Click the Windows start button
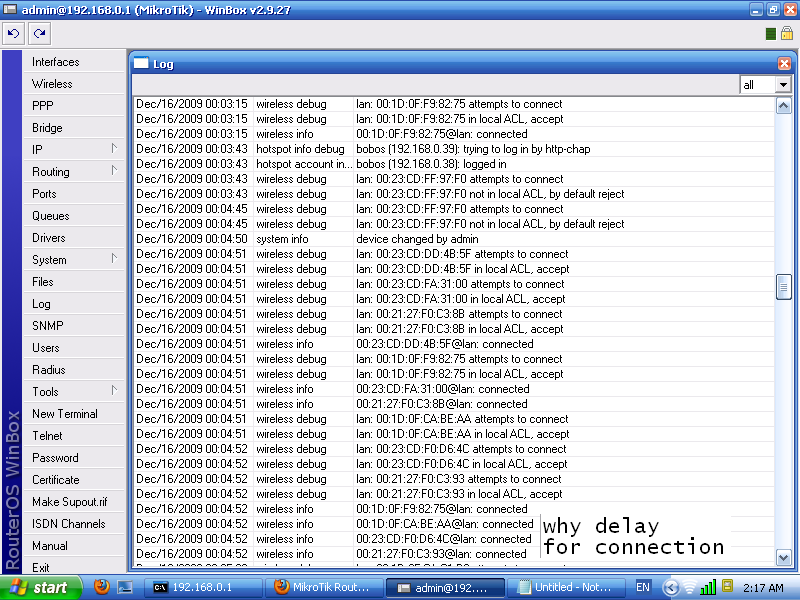The height and width of the screenshot is (600, 800). pyautogui.click(x=41, y=588)
